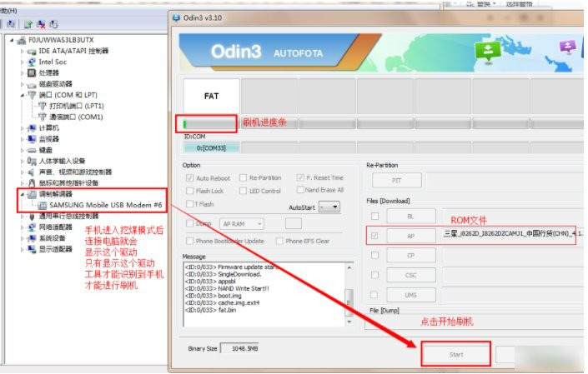
Task: Click the AP file button
Action: [411, 237]
